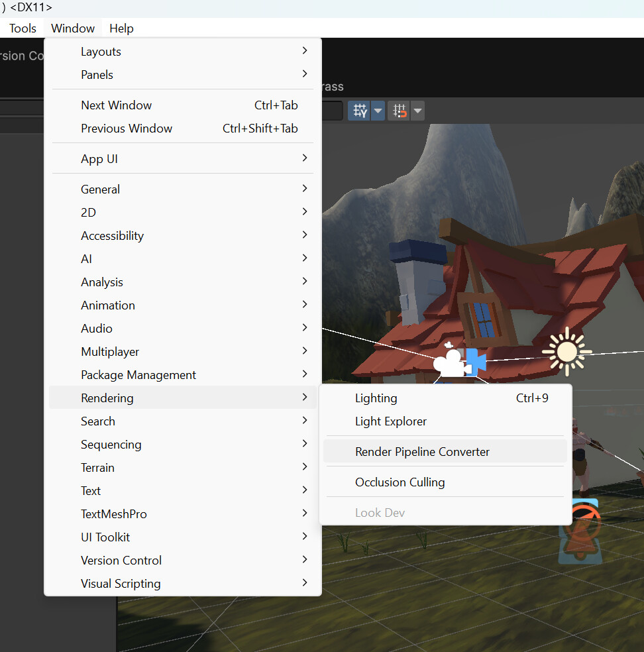Open the Sequencing submenu
This screenshot has width=644, height=652.
pyautogui.click(x=183, y=445)
